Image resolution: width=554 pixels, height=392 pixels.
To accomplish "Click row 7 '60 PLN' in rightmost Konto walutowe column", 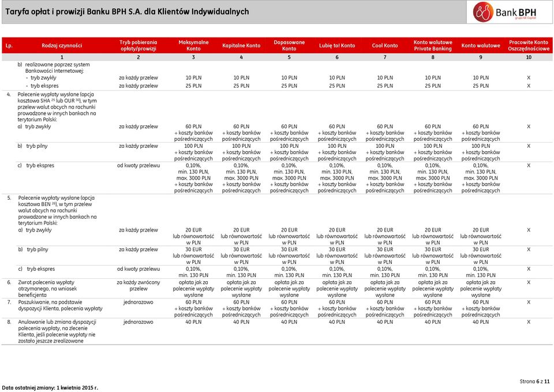I will pos(481,302).
